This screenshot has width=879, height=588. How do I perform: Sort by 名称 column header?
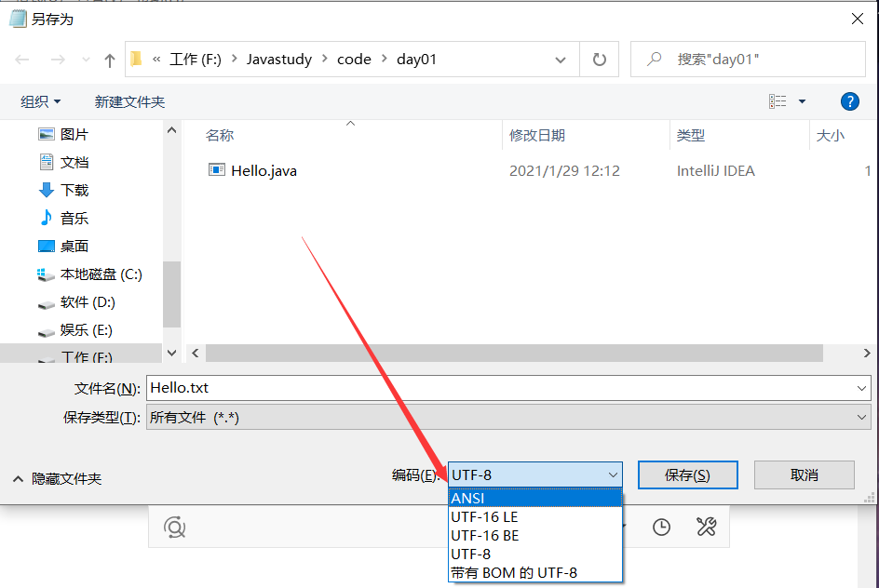pyautogui.click(x=220, y=136)
